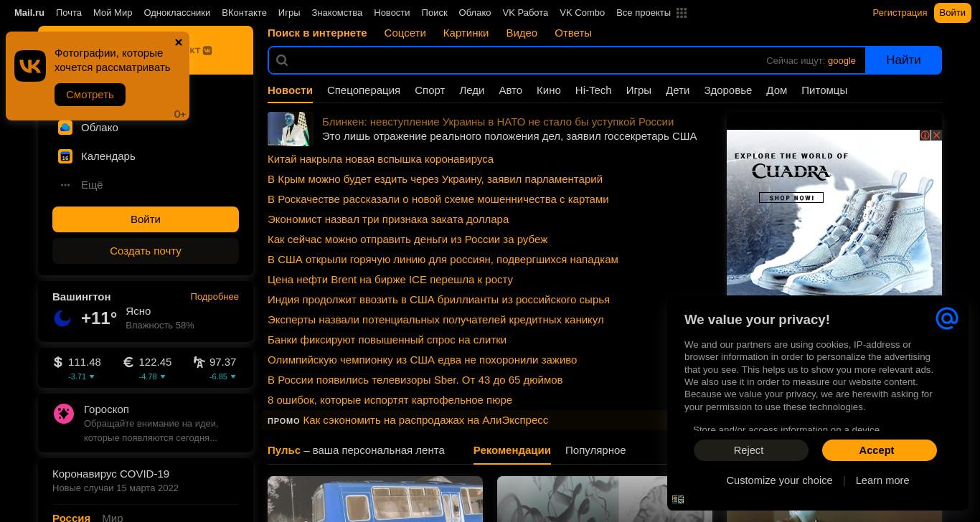
Task: Click the search magnifier icon
Action: pyautogui.click(x=282, y=60)
